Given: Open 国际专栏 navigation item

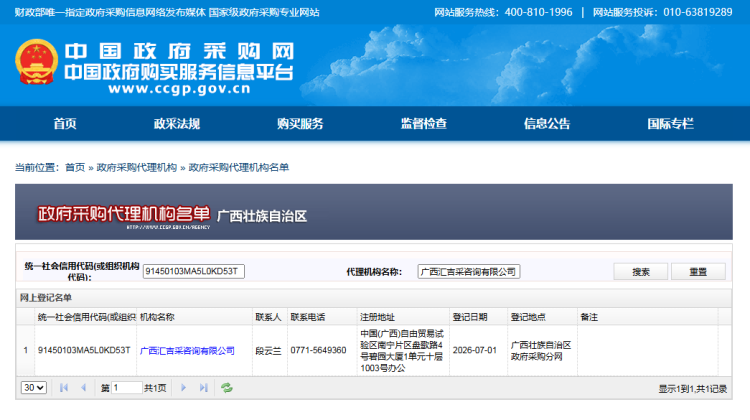Looking at the screenshot, I should (670, 124).
